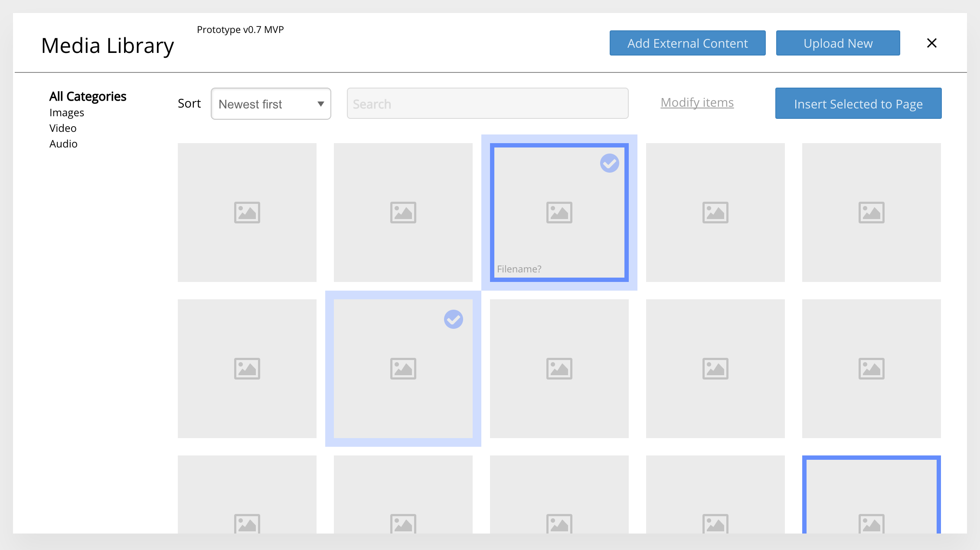Screen dimensions: 980x550
Task: Switch to the Video category
Action: click(62, 128)
